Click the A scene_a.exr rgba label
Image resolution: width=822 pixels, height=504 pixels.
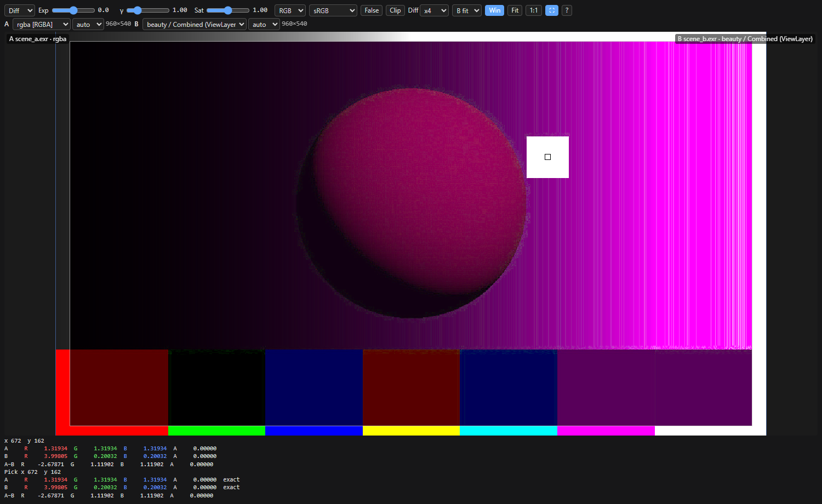38,39
